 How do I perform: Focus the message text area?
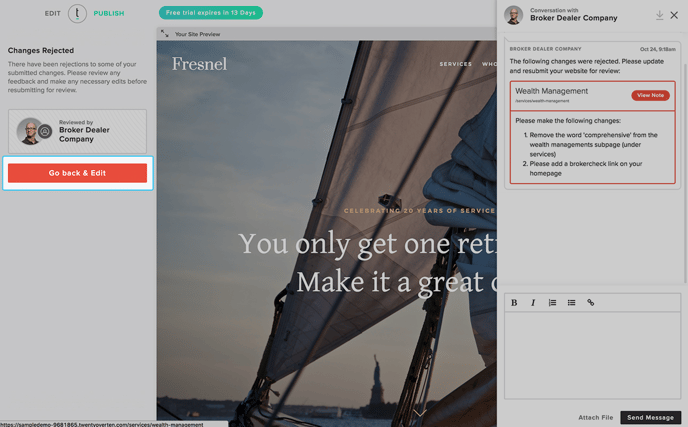tap(592, 355)
